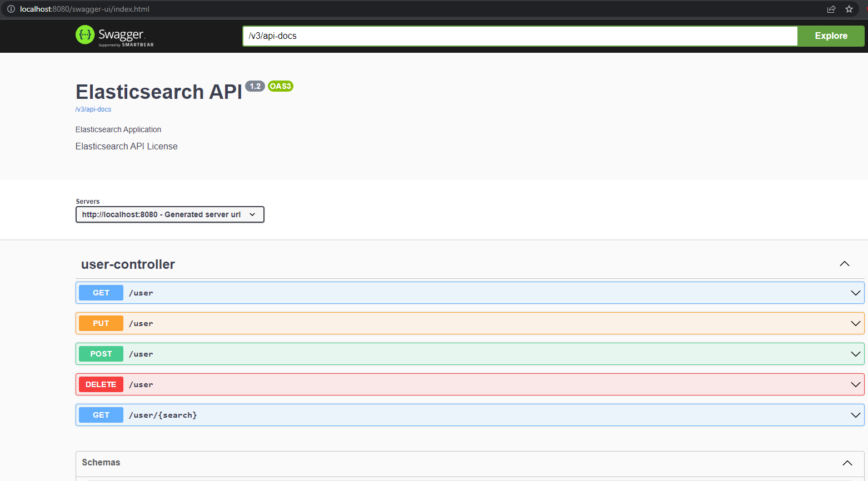Screen dimensions: 868x481
Task: Click the POST badge on /user endpoint
Action: pos(101,353)
